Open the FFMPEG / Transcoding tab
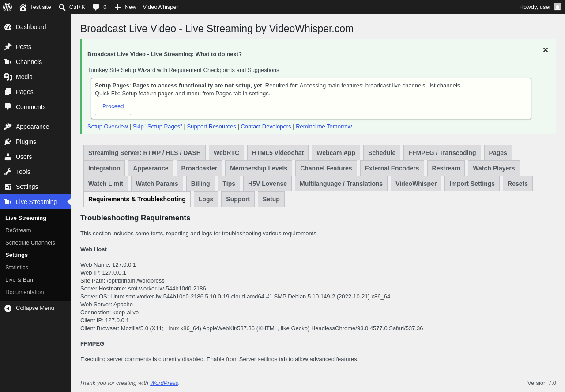Image resolution: width=565 pixels, height=392 pixels. [x=442, y=153]
